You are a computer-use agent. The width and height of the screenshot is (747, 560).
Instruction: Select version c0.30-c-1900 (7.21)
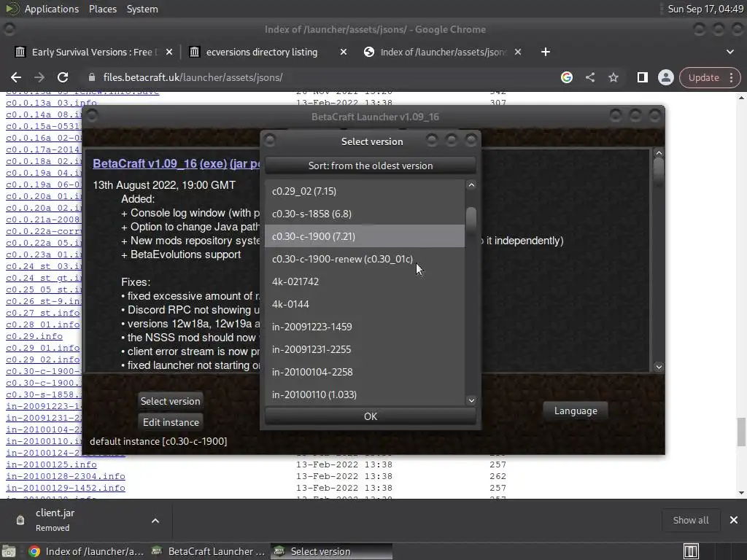pyautogui.click(x=365, y=236)
